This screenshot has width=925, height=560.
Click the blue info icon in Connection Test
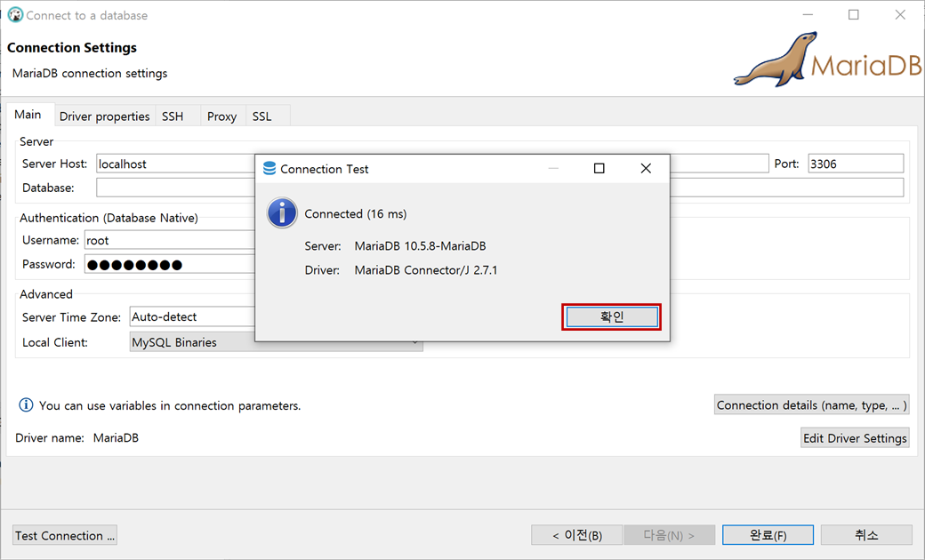coord(282,212)
